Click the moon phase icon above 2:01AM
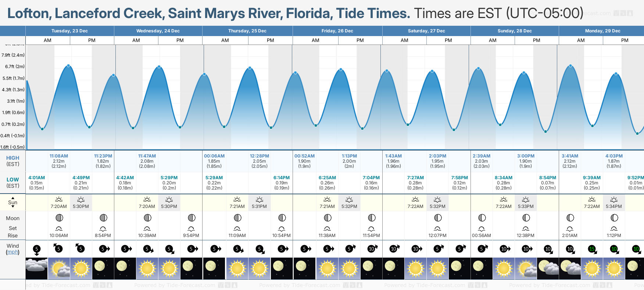This screenshot has height=290, width=644. pyautogui.click(x=570, y=218)
